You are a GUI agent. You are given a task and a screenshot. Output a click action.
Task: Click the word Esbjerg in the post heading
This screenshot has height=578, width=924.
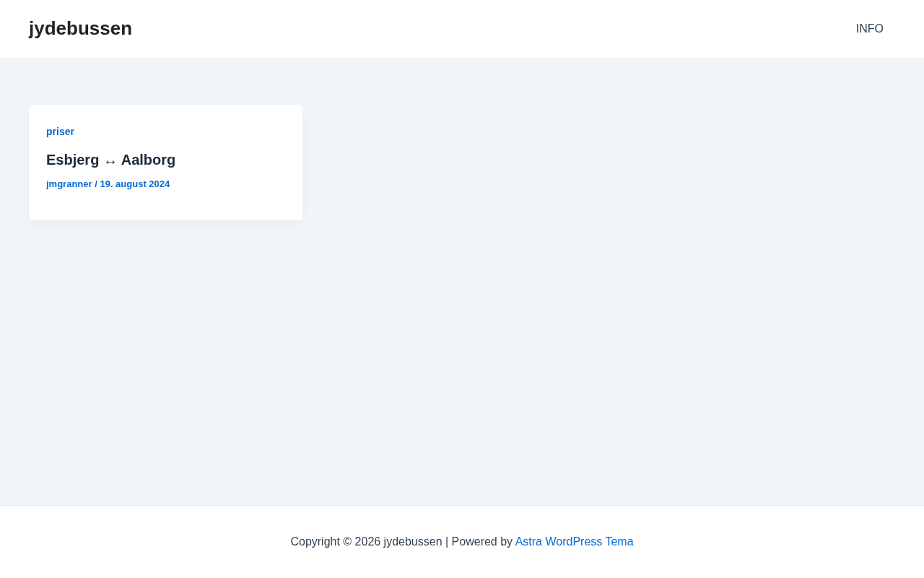(x=72, y=160)
